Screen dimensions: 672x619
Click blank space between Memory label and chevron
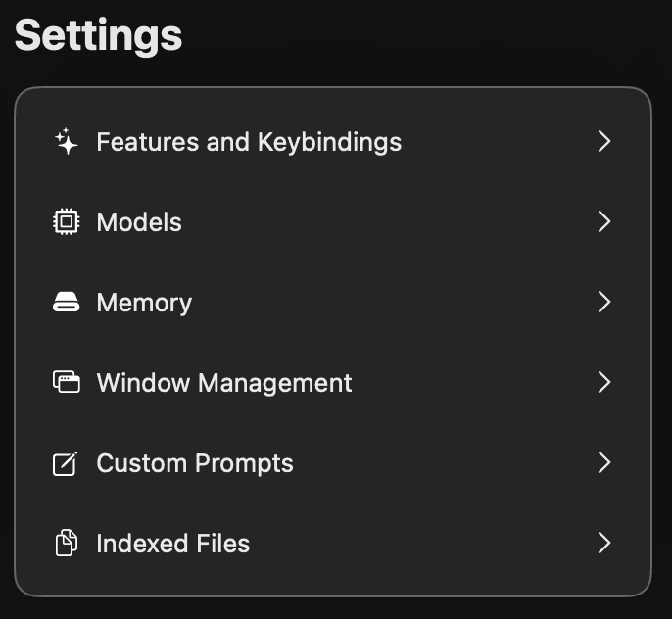[x=394, y=302]
